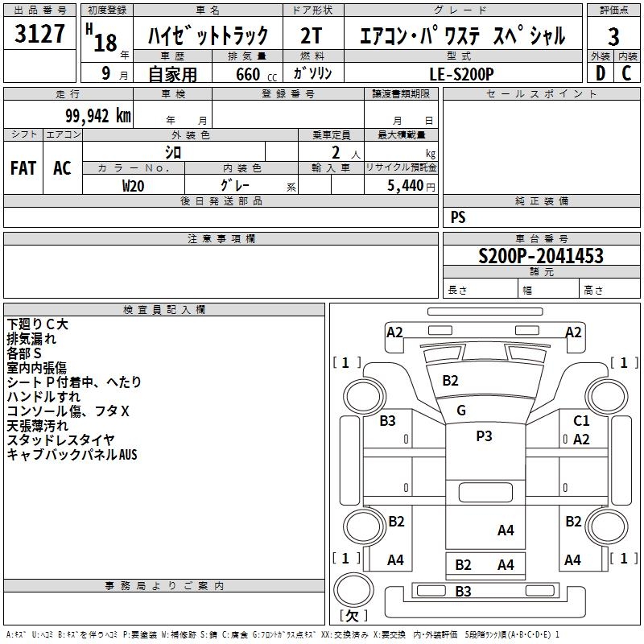644x644 pixels.
Task: Select the interior grade C cell
Action: coord(626,73)
